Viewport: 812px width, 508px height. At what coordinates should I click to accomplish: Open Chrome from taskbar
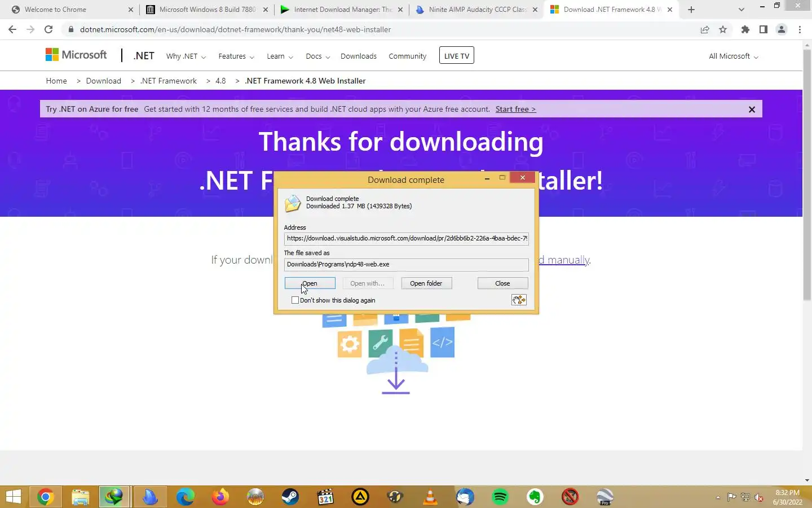pos(46,497)
